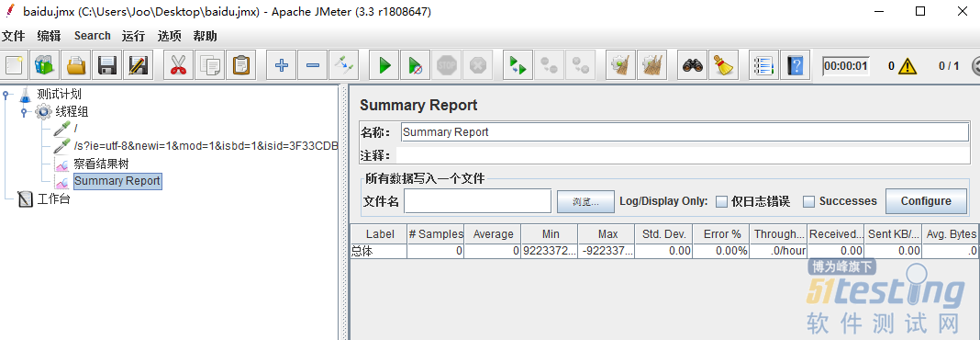980x340 pixels.
Task: Click the Label column header
Action: [x=379, y=234]
